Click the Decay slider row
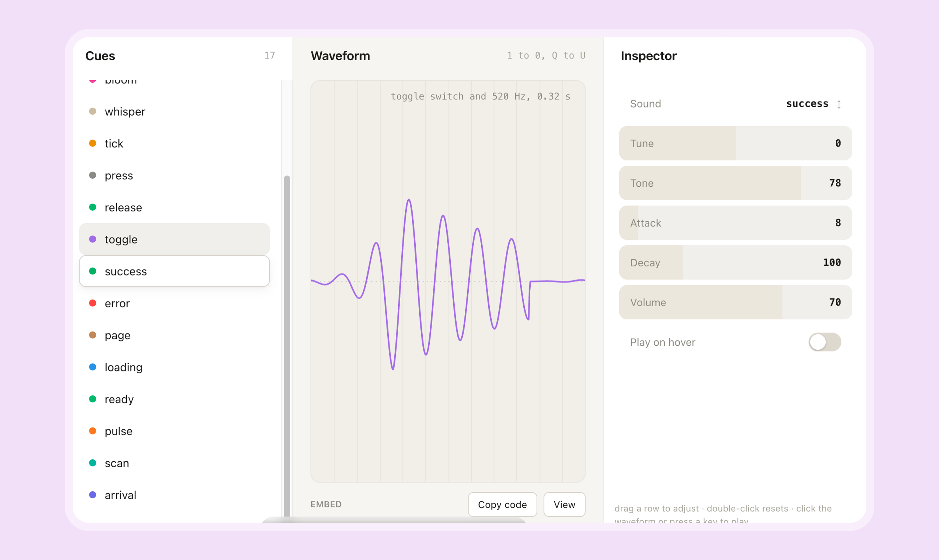Image resolution: width=939 pixels, height=560 pixels. [735, 263]
